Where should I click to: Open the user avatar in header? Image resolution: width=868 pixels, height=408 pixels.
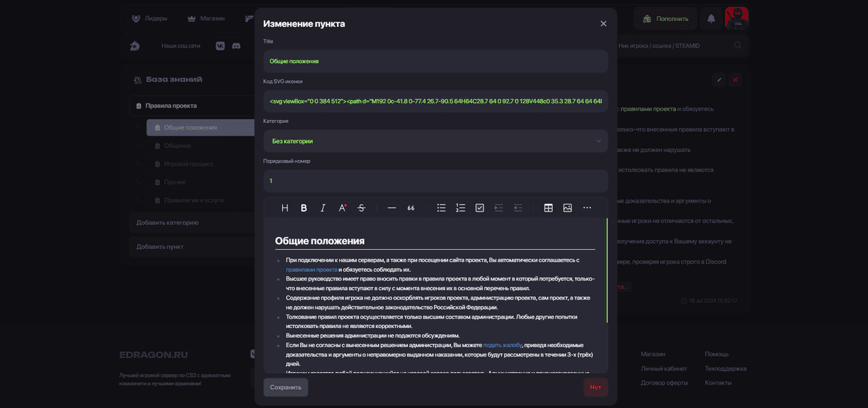coord(736,18)
